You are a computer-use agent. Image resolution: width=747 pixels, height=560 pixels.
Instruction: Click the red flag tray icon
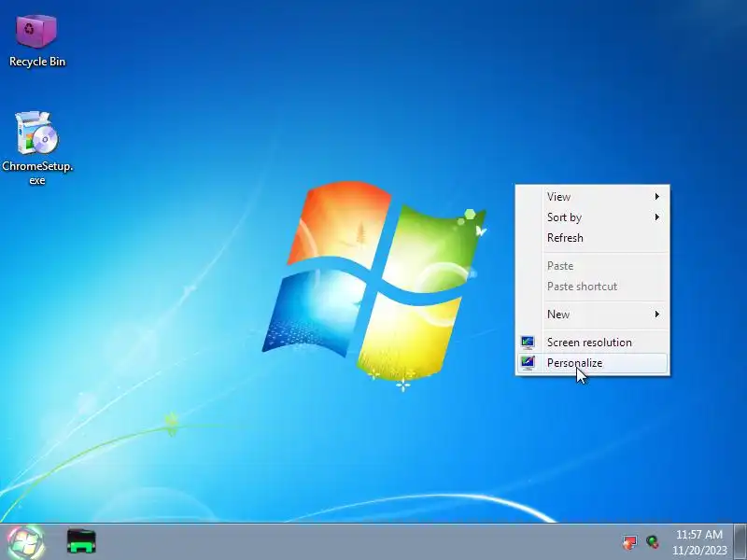coord(629,542)
